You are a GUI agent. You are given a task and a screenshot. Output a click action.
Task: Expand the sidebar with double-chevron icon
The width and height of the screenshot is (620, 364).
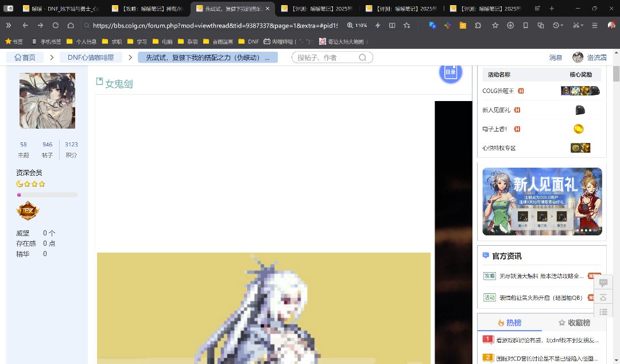pos(8,25)
